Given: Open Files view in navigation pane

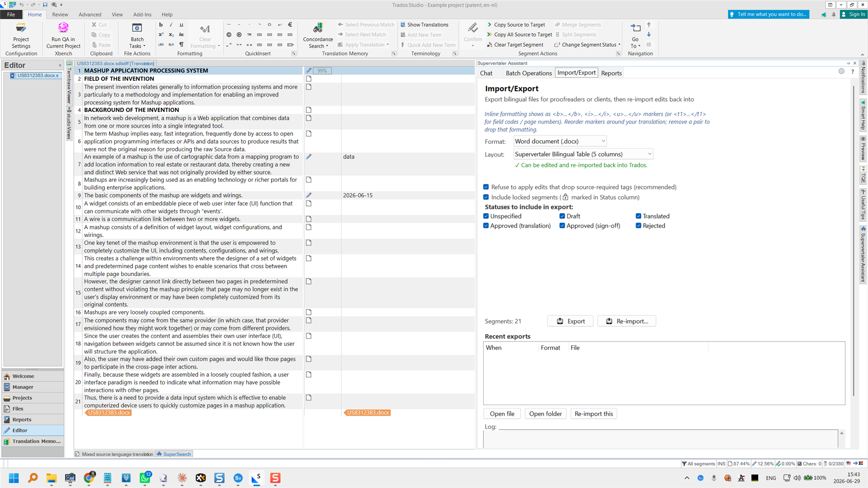Looking at the screenshot, I should pyautogui.click(x=33, y=408).
